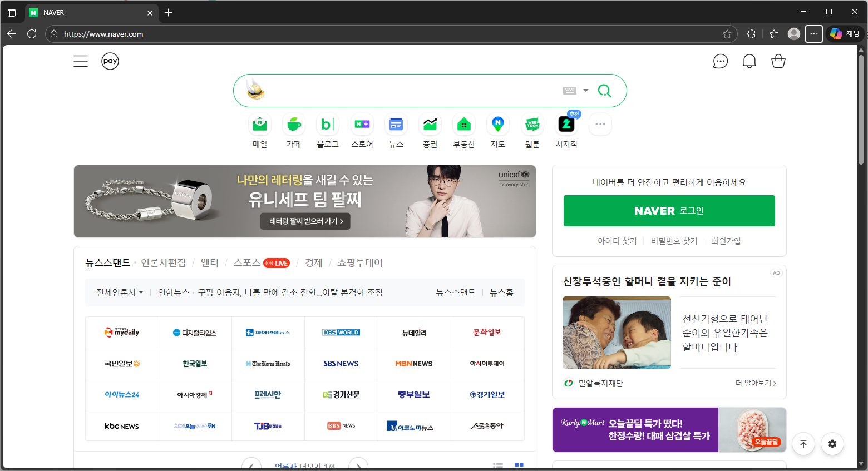Expand more services with the ellipsis button
The height and width of the screenshot is (471, 868).
click(x=600, y=124)
